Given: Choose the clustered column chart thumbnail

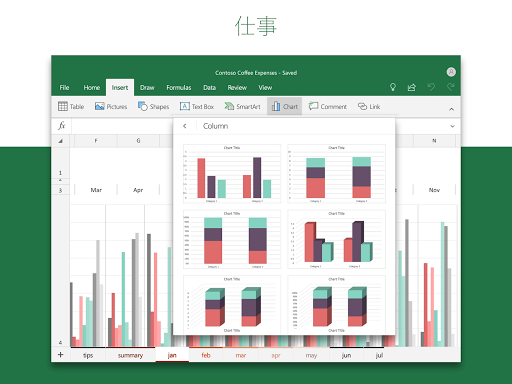Looking at the screenshot, I should click(x=232, y=174).
